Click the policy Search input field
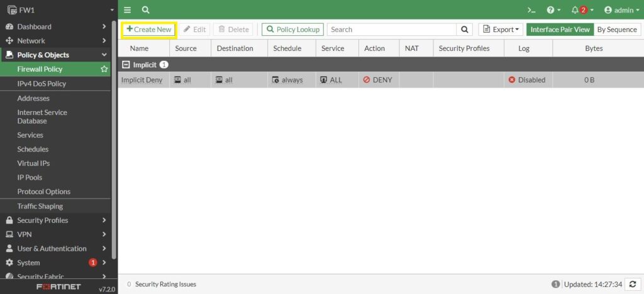 (x=391, y=30)
